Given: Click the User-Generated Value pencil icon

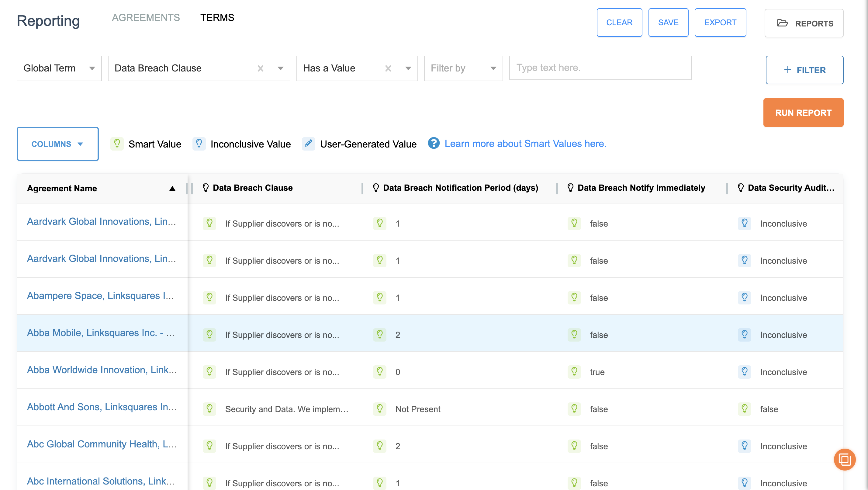Looking at the screenshot, I should (x=308, y=144).
